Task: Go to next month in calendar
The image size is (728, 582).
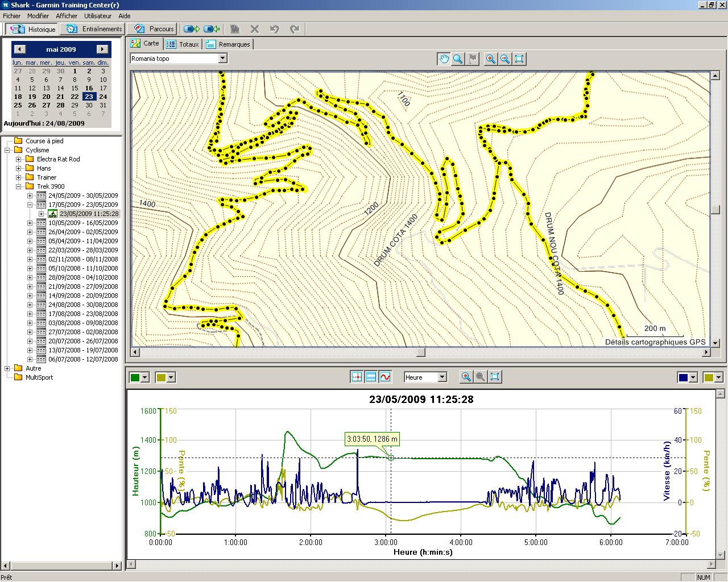Action: click(x=102, y=49)
